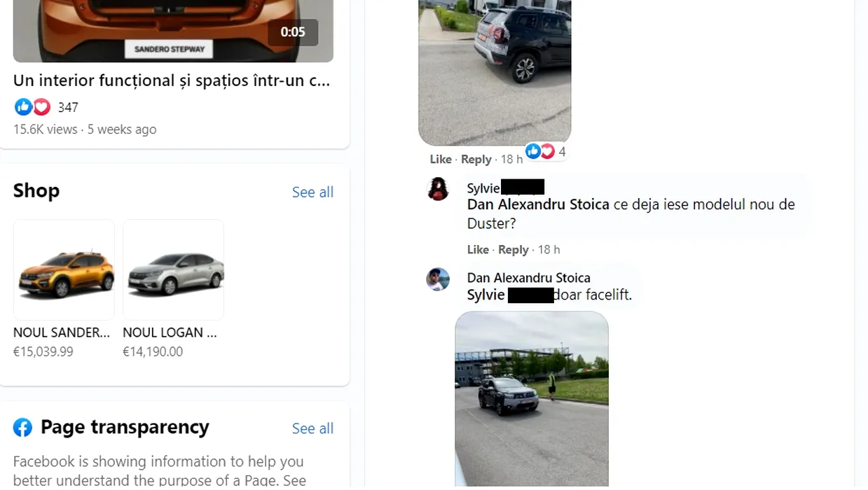
Task: Open the facelift Duster front photo
Action: [532, 400]
